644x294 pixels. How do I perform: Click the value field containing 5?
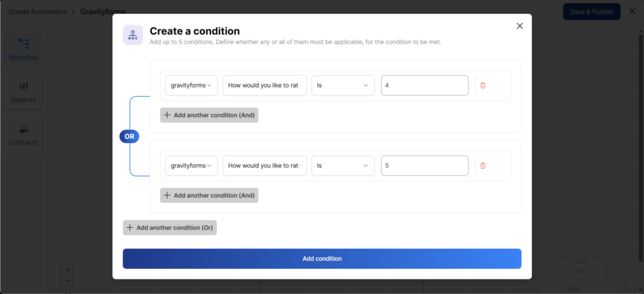425,166
